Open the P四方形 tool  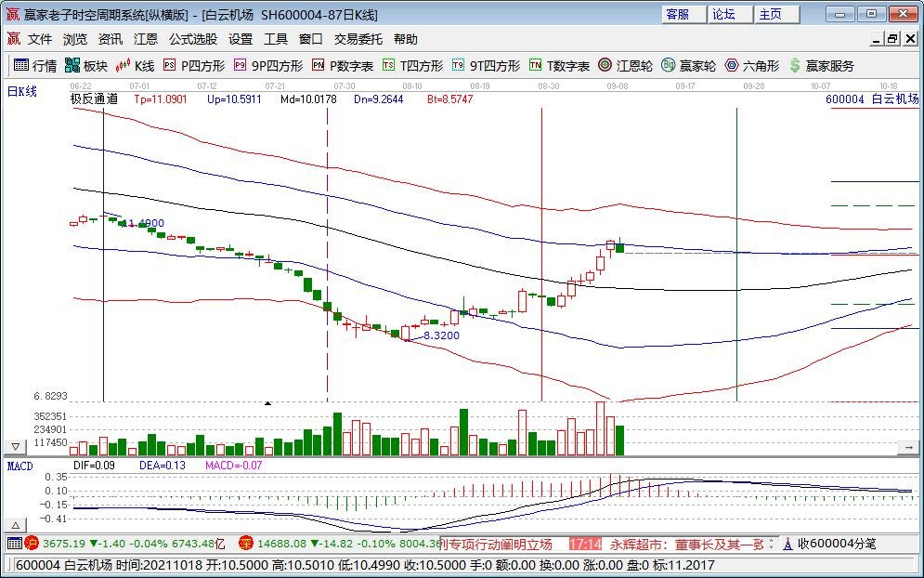pyautogui.click(x=194, y=65)
